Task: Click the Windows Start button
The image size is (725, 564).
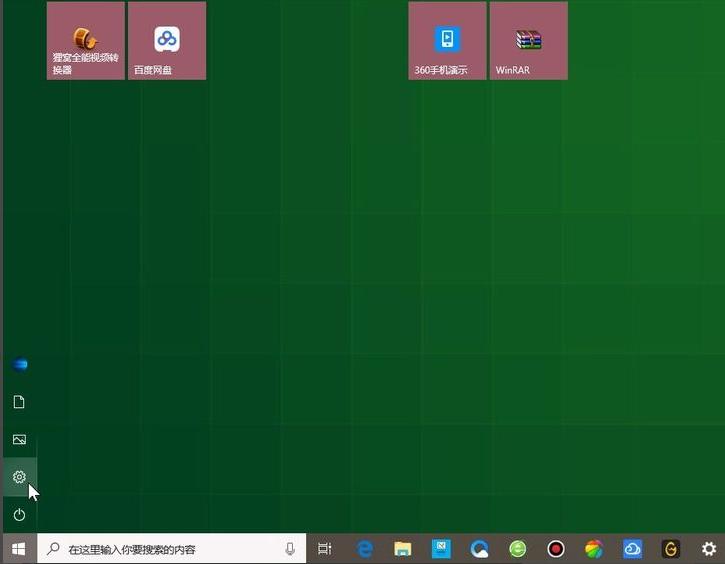Action: (18, 549)
